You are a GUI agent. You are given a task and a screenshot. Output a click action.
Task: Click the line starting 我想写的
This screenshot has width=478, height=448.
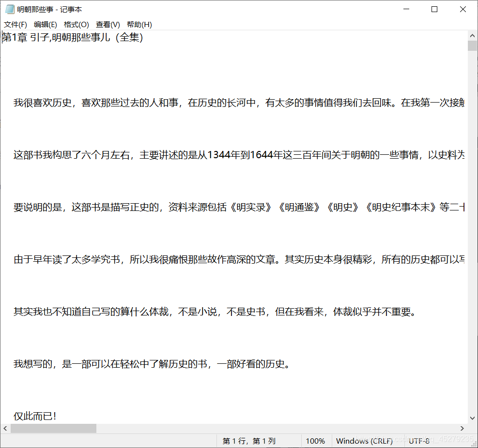coord(152,364)
